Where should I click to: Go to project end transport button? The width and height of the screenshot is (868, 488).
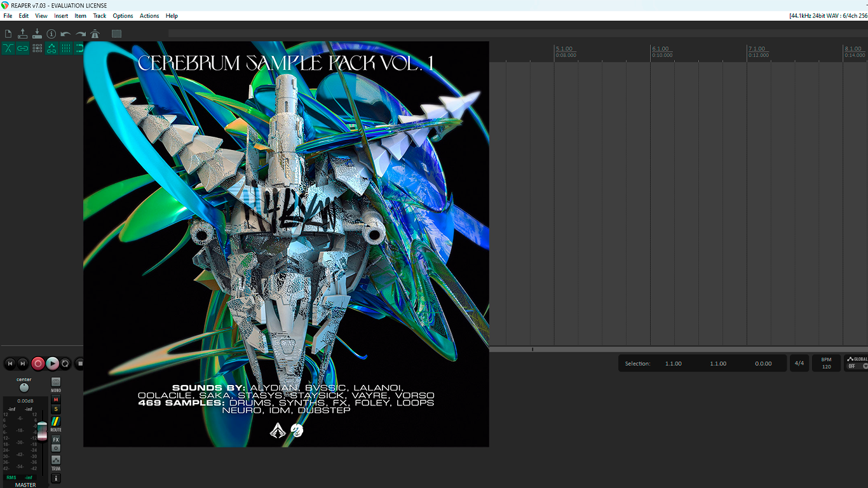(x=23, y=363)
